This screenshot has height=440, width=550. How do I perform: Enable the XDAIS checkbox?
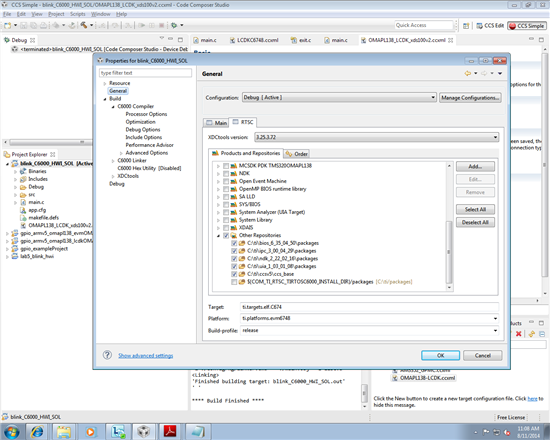(226, 227)
